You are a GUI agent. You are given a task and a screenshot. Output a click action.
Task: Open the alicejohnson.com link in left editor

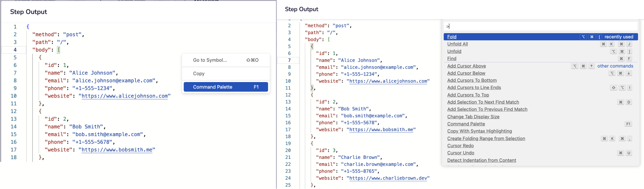125,96
